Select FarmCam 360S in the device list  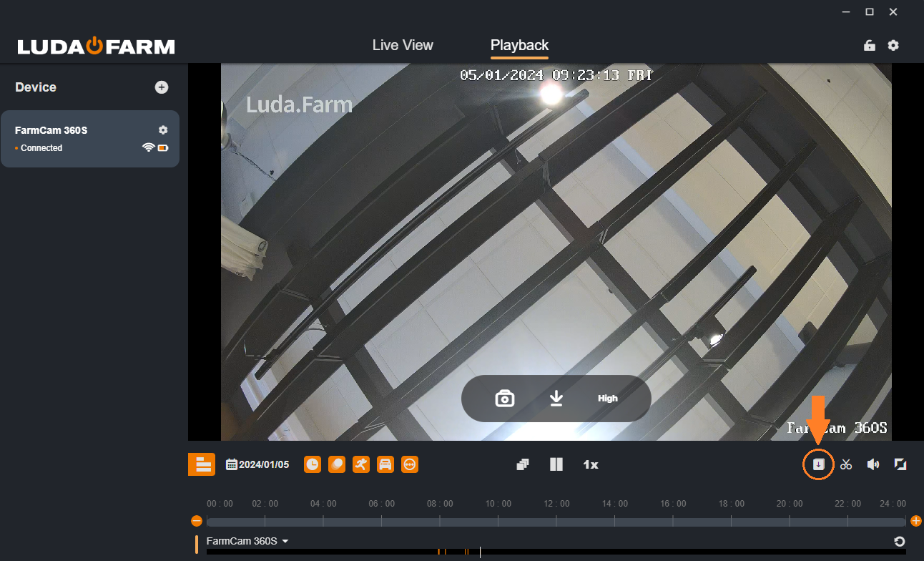click(90, 139)
